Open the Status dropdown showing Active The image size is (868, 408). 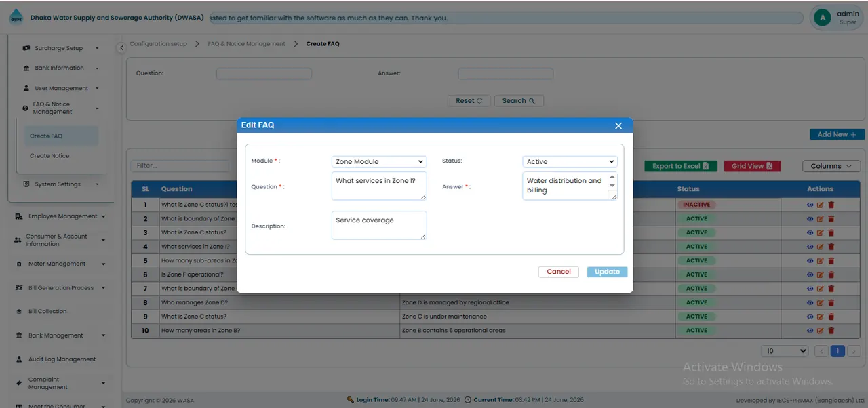tap(570, 161)
